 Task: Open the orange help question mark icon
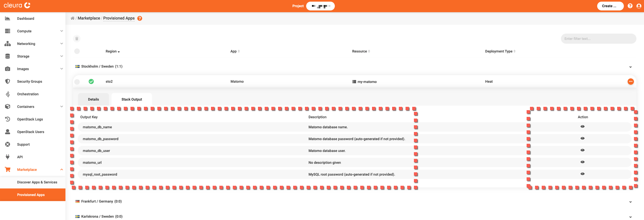click(x=140, y=18)
